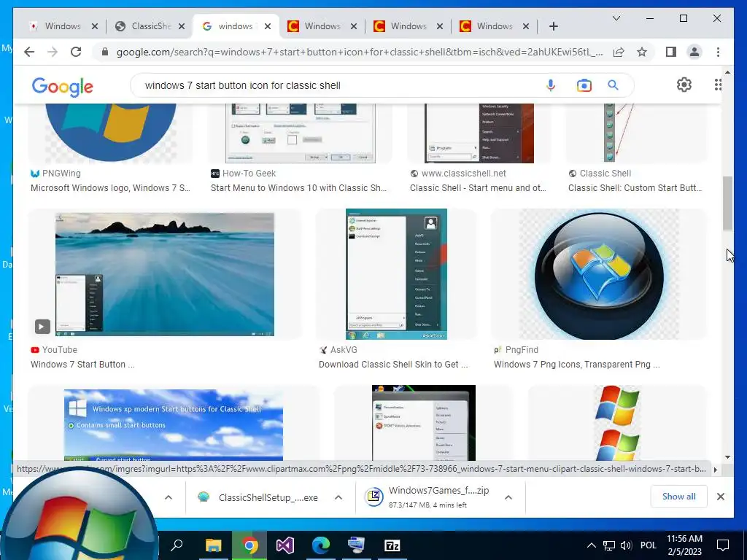Open the notification center icon

[x=723, y=545]
